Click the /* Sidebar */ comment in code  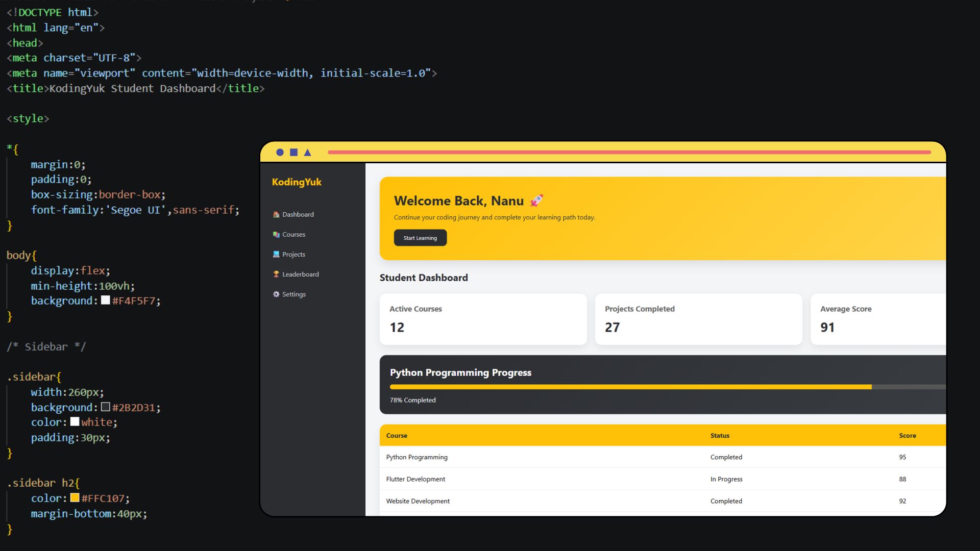tap(46, 346)
